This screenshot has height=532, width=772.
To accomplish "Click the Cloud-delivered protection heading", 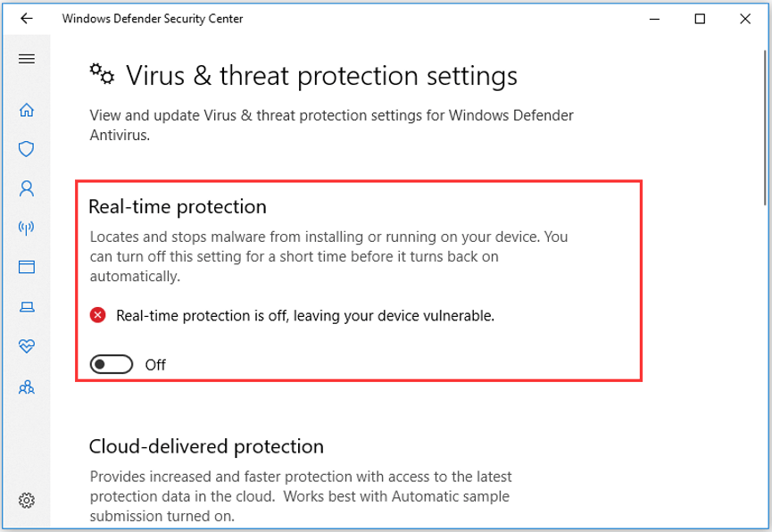I will (x=206, y=447).
